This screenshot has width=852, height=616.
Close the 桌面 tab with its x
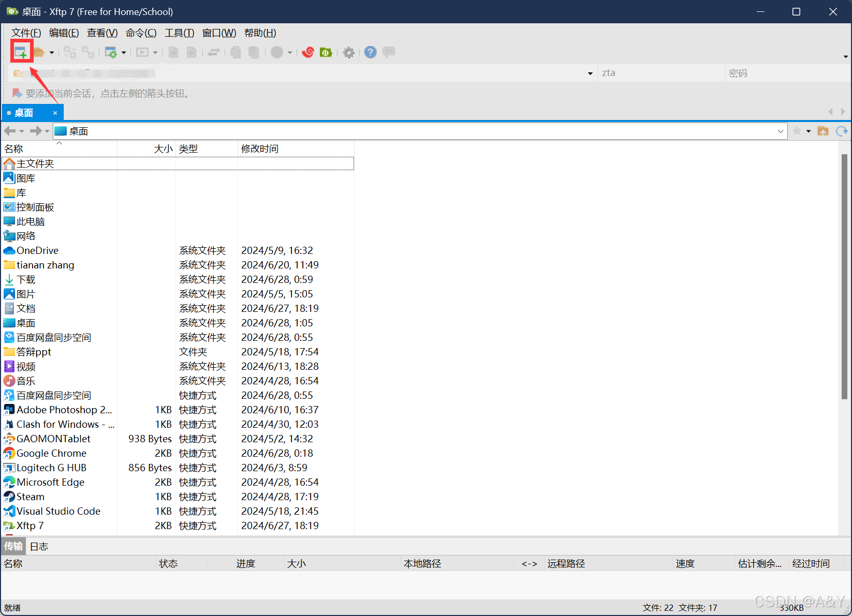(55, 113)
